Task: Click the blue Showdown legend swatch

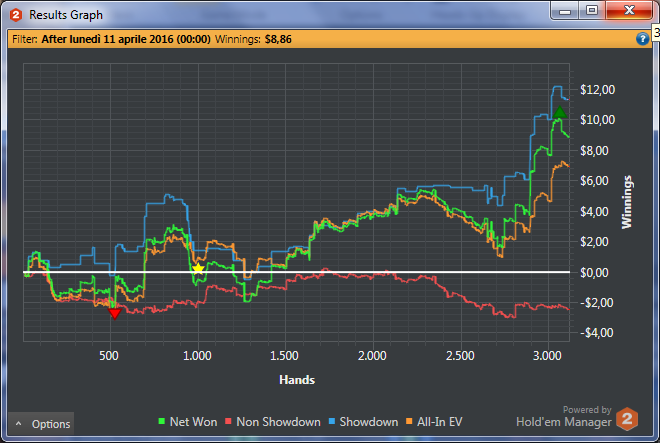Action: pos(332,421)
